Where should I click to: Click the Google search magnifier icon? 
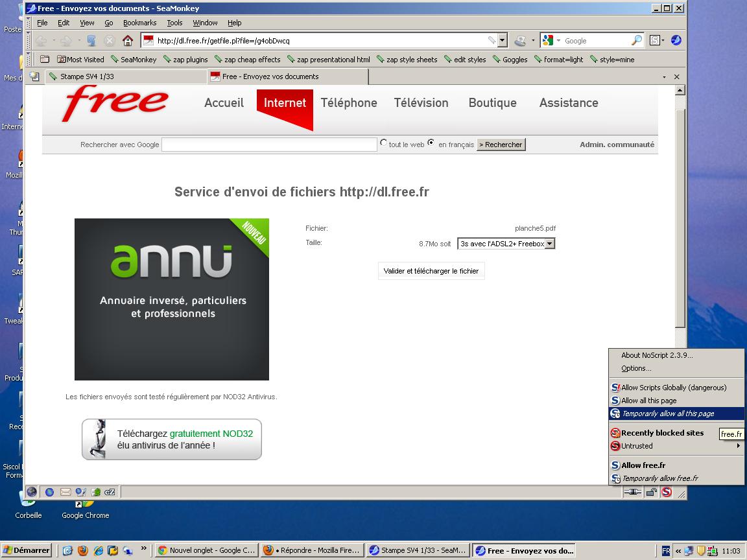[636, 41]
